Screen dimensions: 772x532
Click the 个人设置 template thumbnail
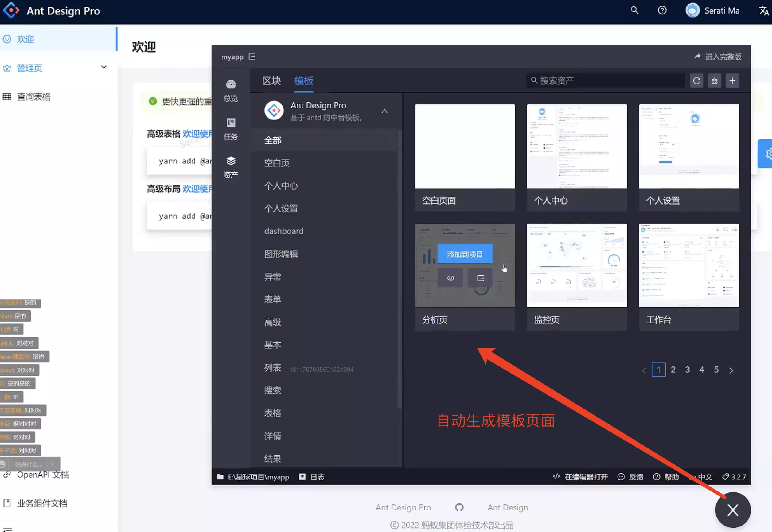click(x=689, y=146)
